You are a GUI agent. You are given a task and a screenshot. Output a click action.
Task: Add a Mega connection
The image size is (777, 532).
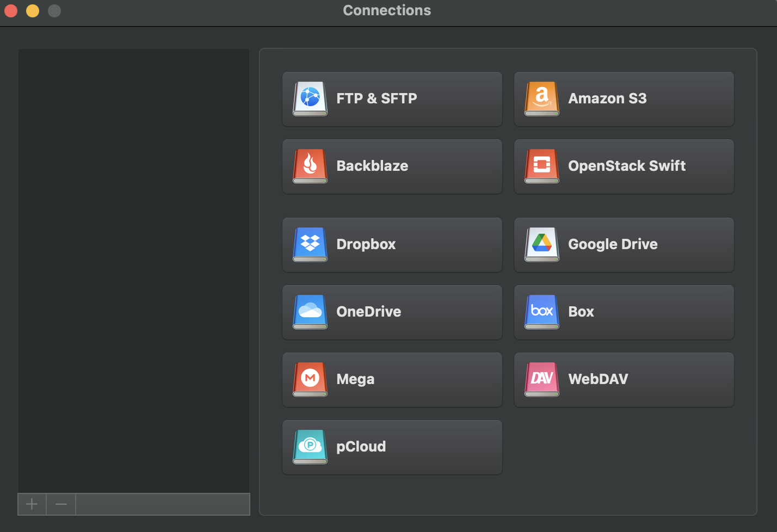(x=392, y=380)
